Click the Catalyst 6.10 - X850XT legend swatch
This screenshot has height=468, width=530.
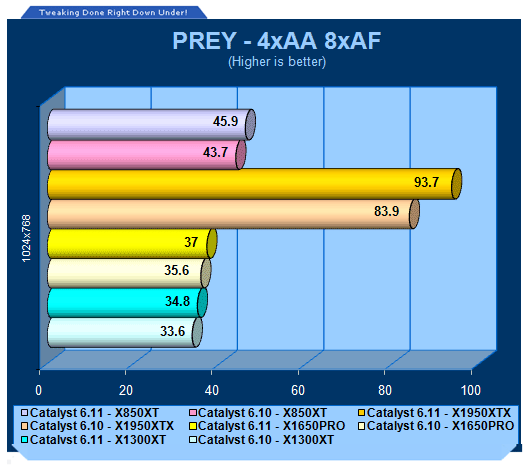(193, 413)
